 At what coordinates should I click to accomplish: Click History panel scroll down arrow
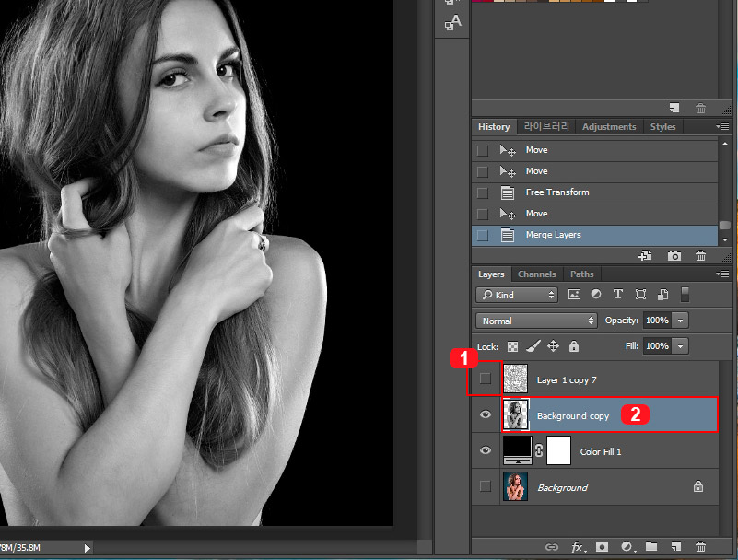[x=725, y=239]
